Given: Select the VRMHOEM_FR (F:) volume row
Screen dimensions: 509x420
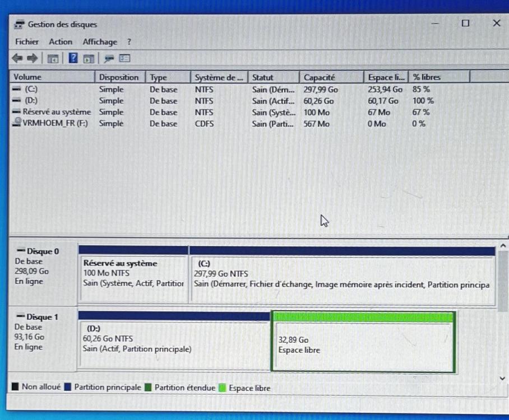Looking at the screenshot, I should click(50, 124).
